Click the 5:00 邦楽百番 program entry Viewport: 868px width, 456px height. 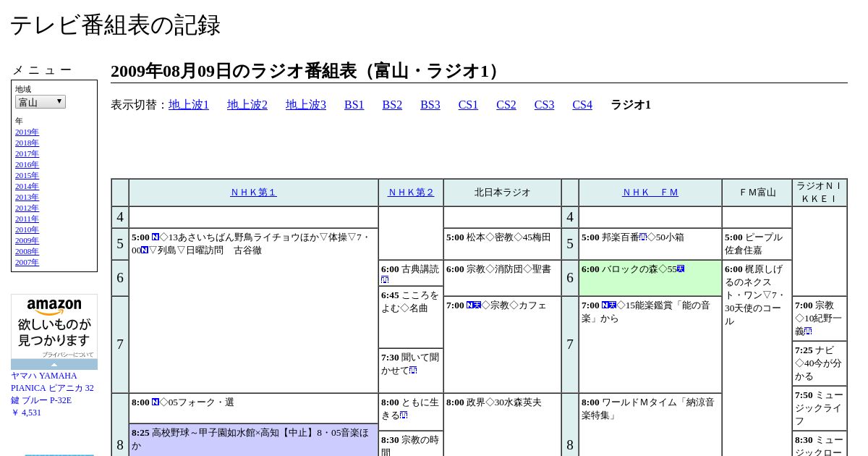click(650, 244)
